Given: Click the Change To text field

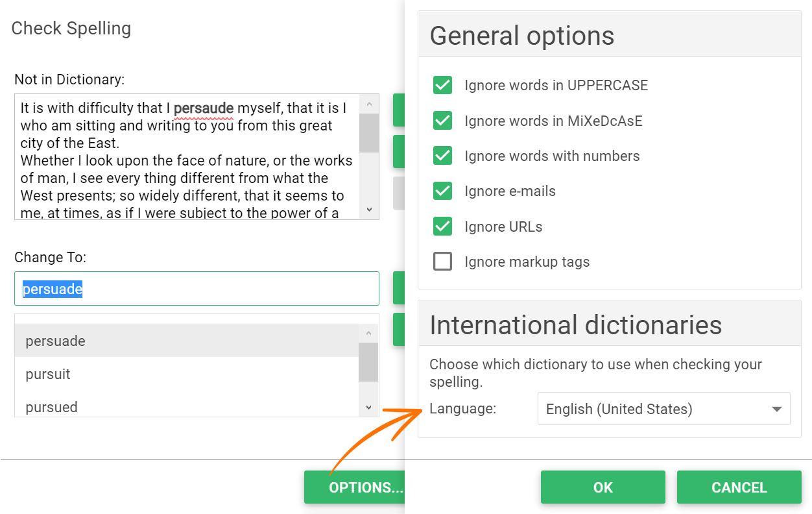Looking at the screenshot, I should coord(197,289).
